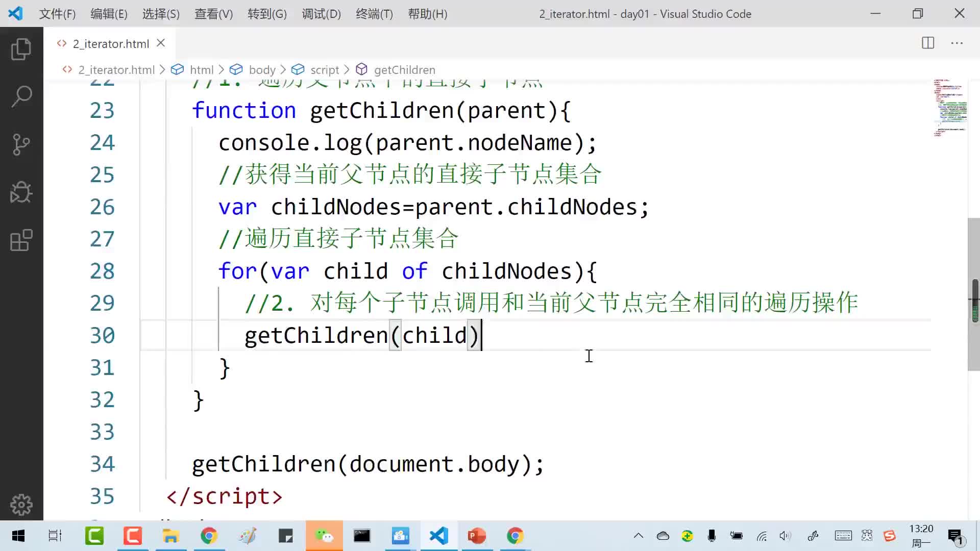Viewport: 980px width, 551px height.
Task: Click the microphone tray icon
Action: pos(712,536)
